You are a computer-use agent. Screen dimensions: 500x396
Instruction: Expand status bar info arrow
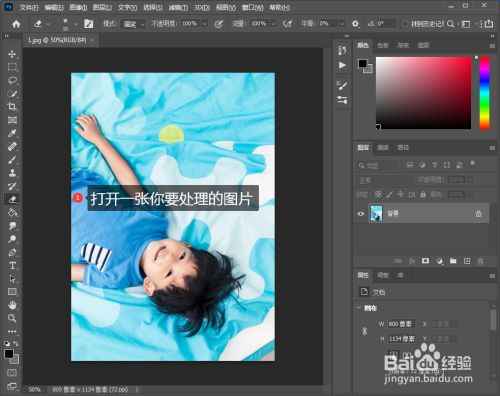pos(137,389)
